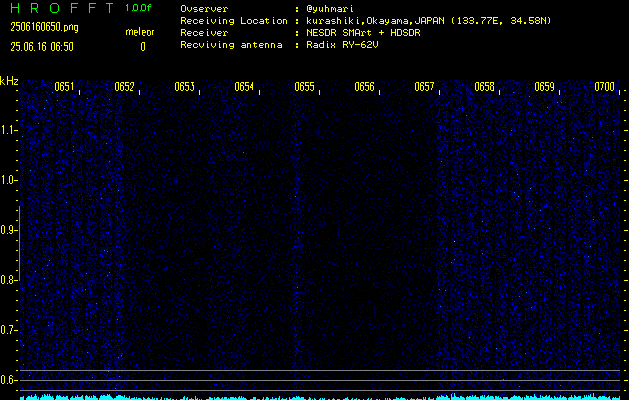Click the 0.9 kHz axis label

point(8,230)
